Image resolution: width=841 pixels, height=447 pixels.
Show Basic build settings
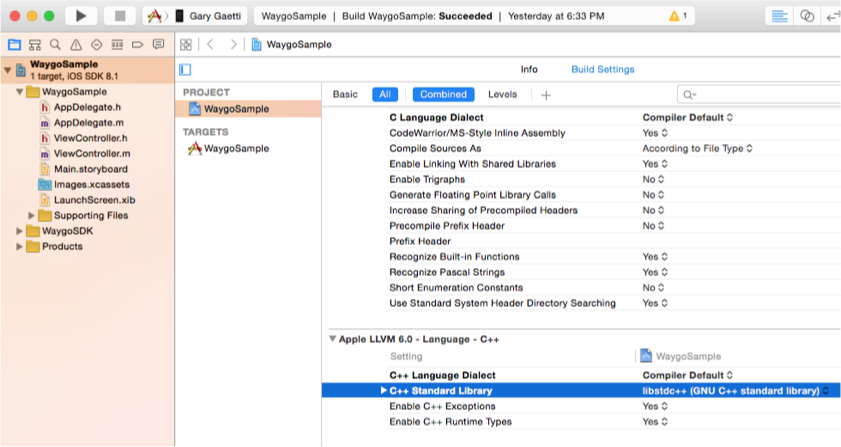345,94
